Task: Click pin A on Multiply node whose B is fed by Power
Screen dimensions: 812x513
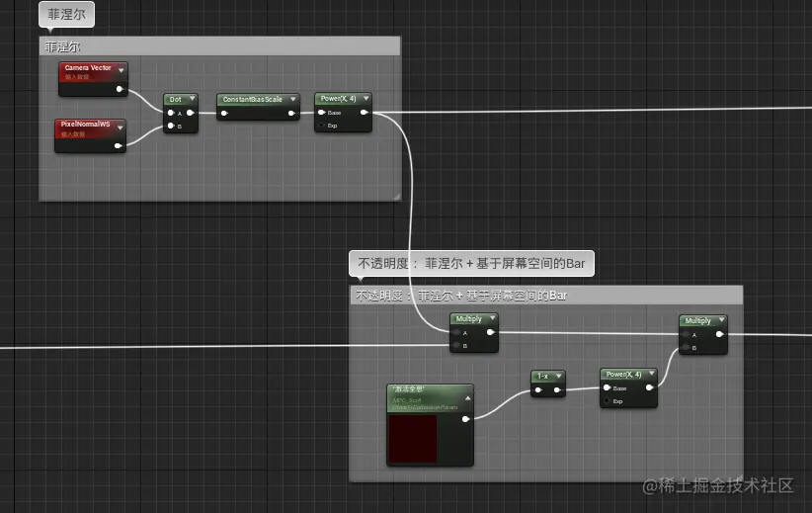Action: click(687, 335)
